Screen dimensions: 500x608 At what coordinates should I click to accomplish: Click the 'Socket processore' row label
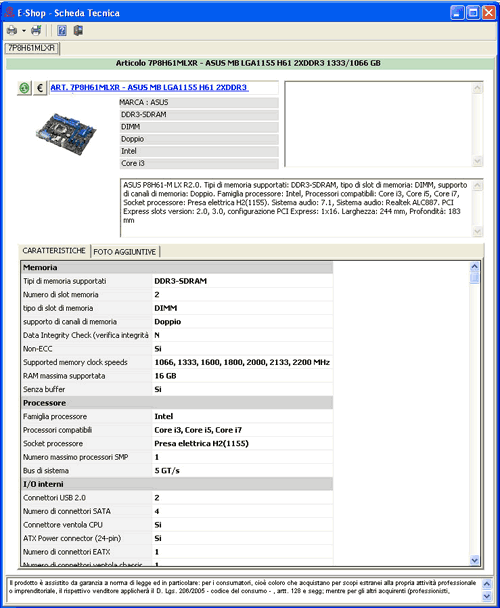(x=53, y=444)
